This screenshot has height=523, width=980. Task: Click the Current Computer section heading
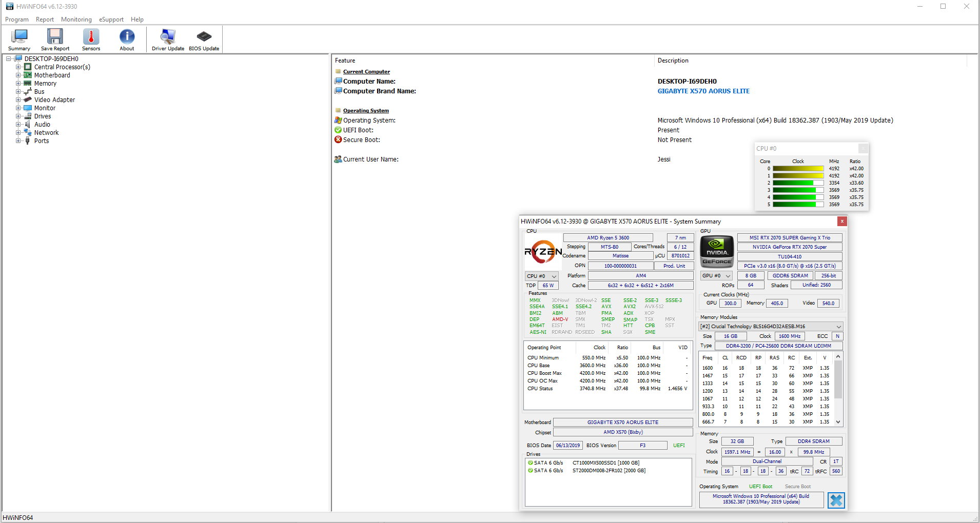pos(366,72)
